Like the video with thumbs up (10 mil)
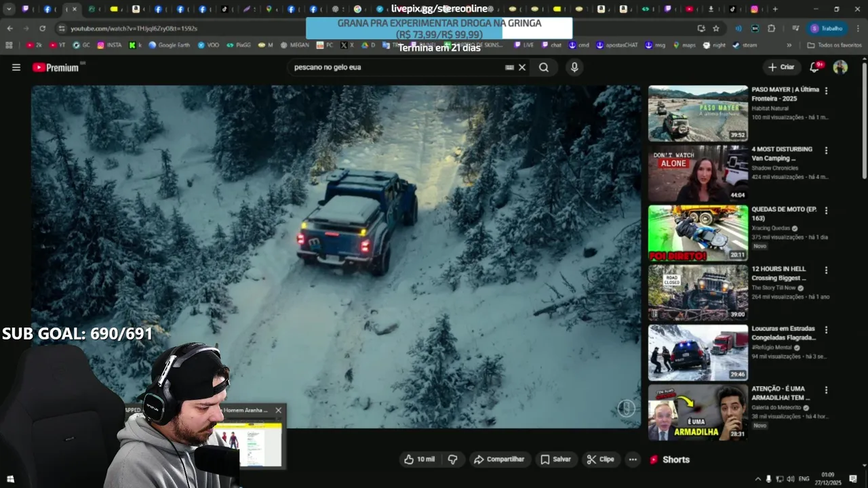Screen dimensions: 868x488 click(x=420, y=459)
